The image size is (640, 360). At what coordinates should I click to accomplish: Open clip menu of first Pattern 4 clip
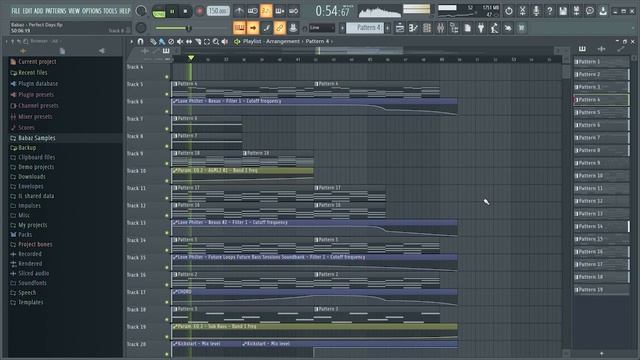click(175, 84)
